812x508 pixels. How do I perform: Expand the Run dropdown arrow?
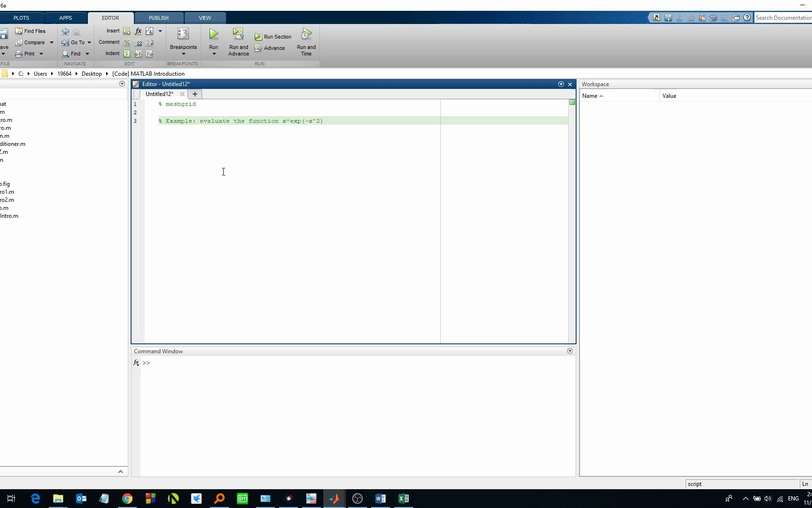coord(214,54)
